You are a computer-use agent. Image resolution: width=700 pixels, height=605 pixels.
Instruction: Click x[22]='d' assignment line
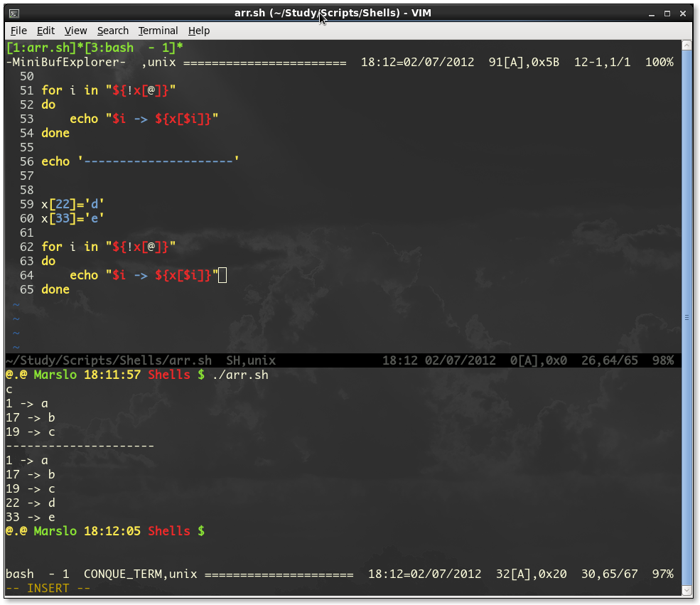(x=72, y=204)
